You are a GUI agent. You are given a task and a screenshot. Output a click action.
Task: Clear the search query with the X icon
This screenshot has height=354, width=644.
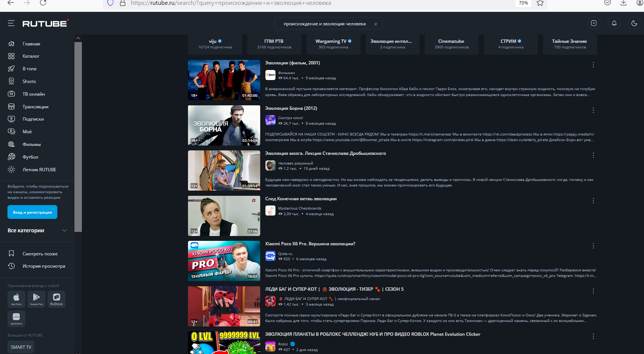tap(376, 24)
